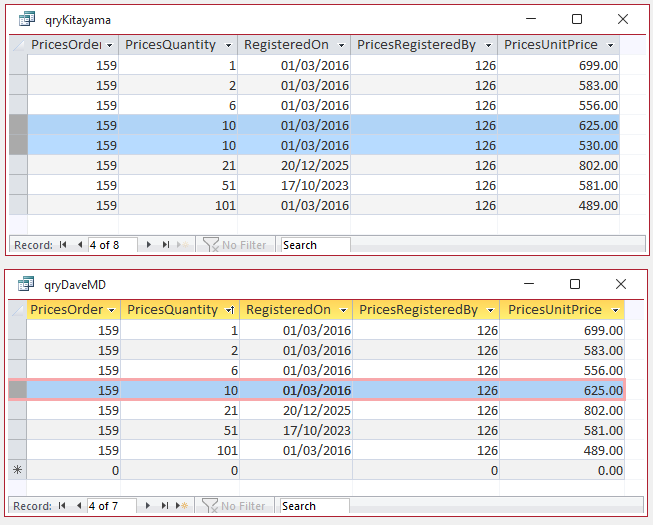653x525 pixels.
Task: Go to next record in qryKitayama
Action: 150,245
